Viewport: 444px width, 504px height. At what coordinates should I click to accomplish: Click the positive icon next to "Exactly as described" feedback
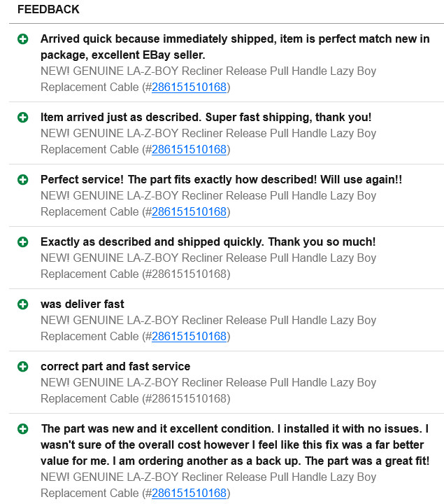point(23,241)
